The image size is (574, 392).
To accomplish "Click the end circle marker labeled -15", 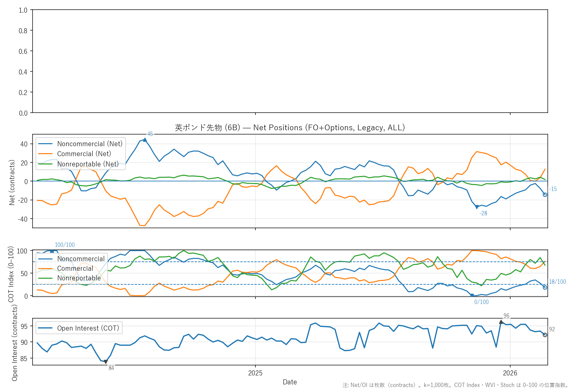I will pyautogui.click(x=545, y=195).
